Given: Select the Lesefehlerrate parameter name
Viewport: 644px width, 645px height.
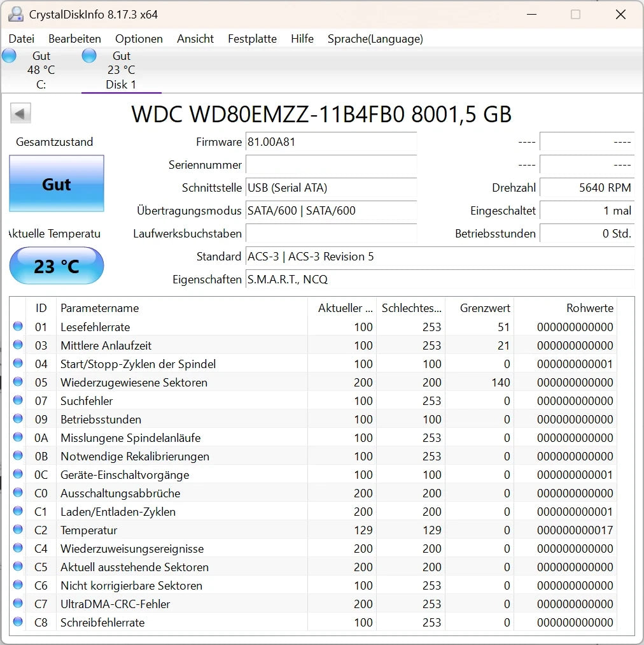Looking at the screenshot, I should pos(95,327).
